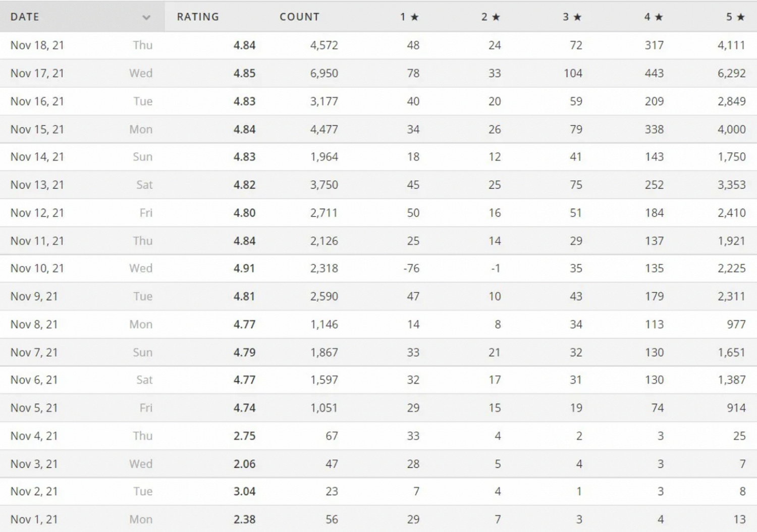Image resolution: width=757 pixels, height=532 pixels.
Task: Click the 4.91 rating value
Action: coord(244,269)
